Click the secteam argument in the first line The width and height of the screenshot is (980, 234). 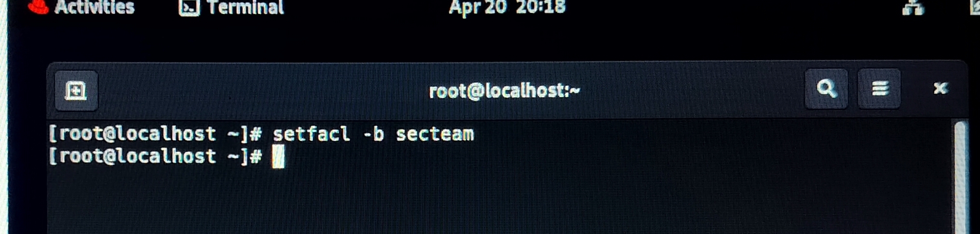click(435, 134)
